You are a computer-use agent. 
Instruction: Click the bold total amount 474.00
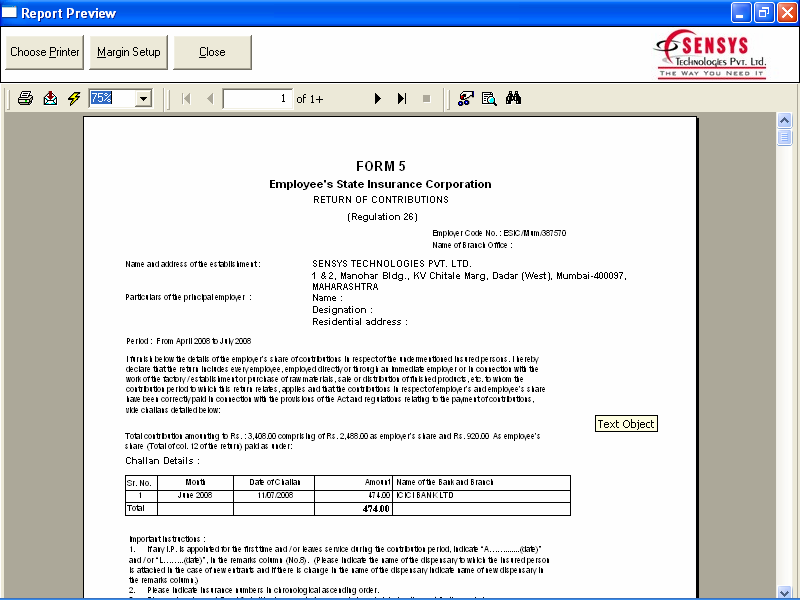(x=376, y=509)
